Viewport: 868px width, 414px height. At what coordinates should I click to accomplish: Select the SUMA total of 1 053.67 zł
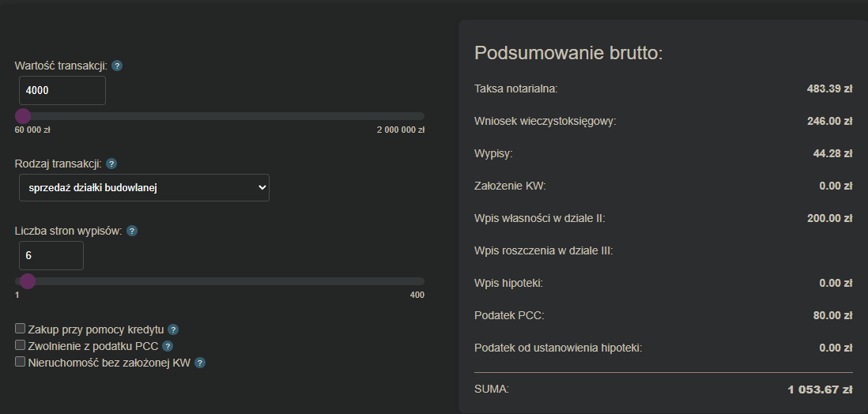coord(820,390)
